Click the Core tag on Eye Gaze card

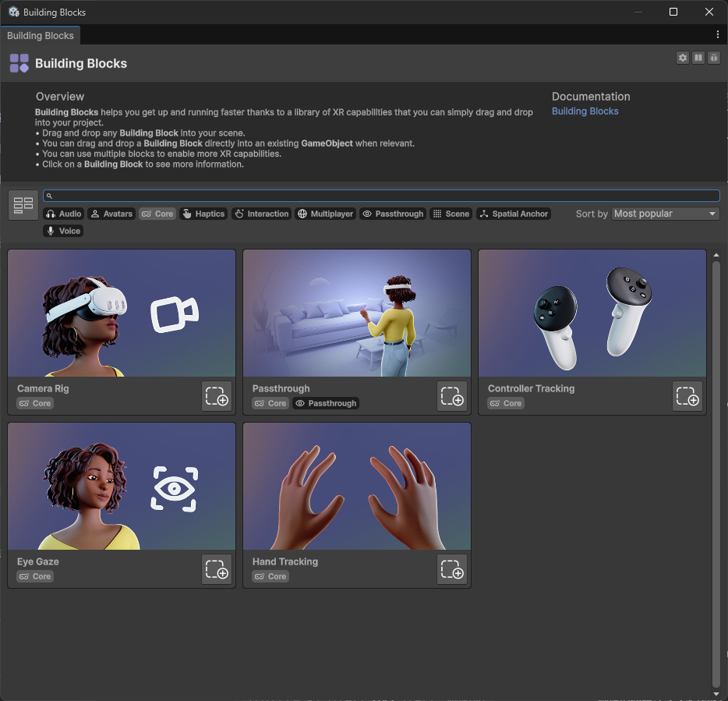[x=35, y=576]
